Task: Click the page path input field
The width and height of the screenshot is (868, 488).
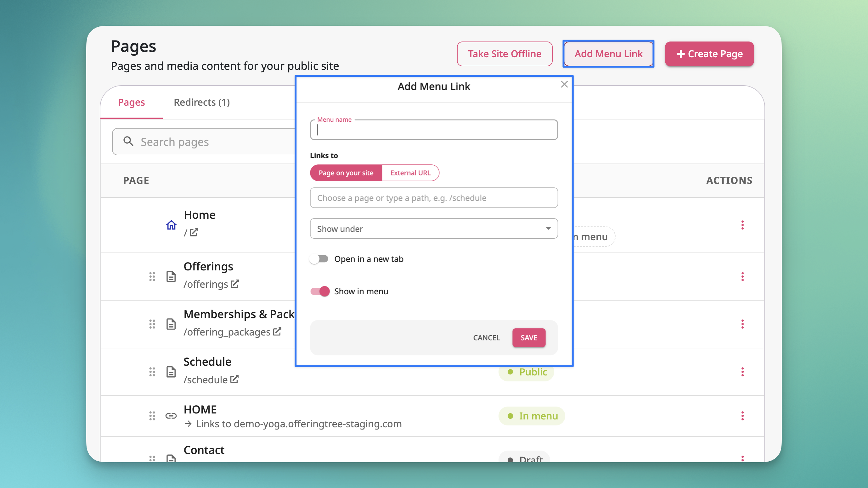Action: click(x=434, y=198)
